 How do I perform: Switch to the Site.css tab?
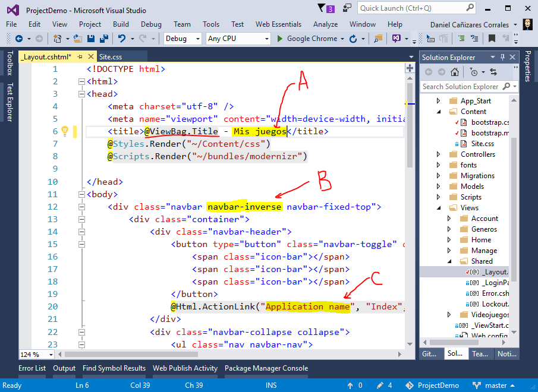[x=122, y=57]
